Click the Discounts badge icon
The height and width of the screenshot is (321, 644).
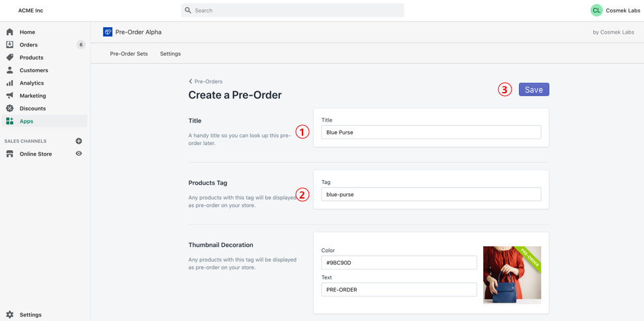click(x=10, y=109)
